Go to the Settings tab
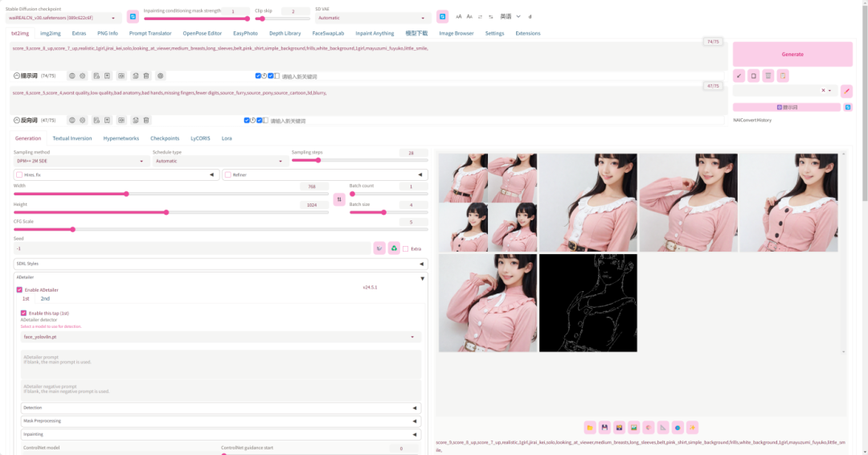 494,33
